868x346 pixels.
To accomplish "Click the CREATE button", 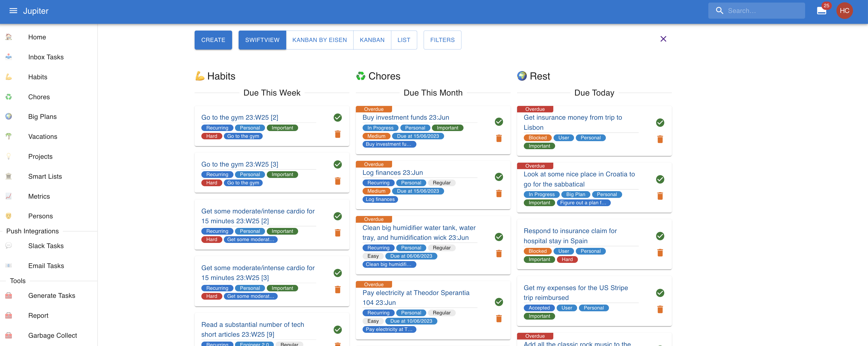I will (213, 40).
